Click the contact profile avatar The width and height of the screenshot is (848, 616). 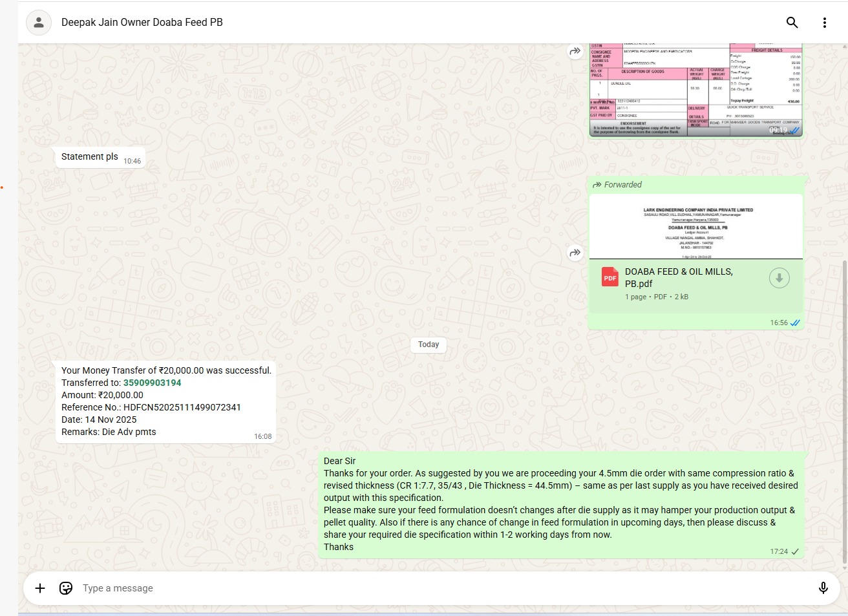[x=39, y=23]
